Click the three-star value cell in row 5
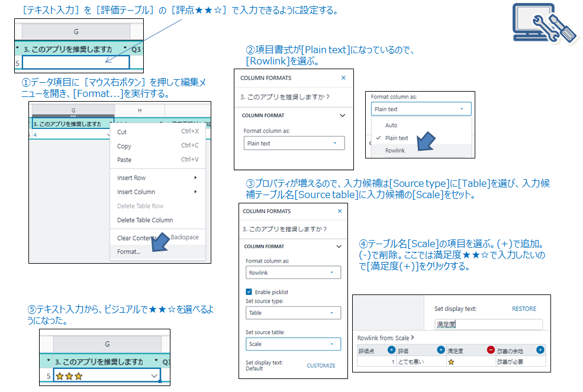Viewport: 583px width, 392px height. 107,376
